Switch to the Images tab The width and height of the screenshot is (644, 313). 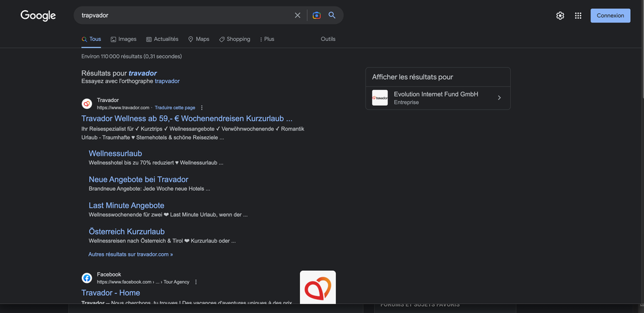(x=123, y=39)
